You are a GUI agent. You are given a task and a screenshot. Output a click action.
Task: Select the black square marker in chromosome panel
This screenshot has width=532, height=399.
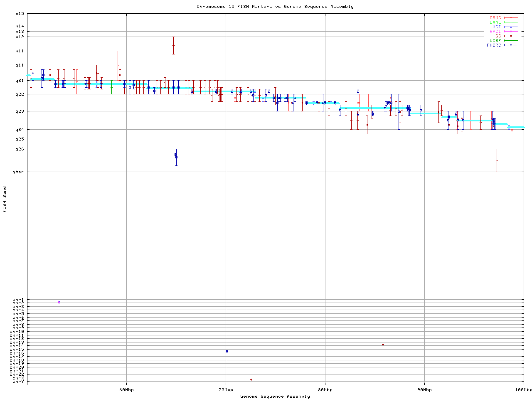pos(227,351)
